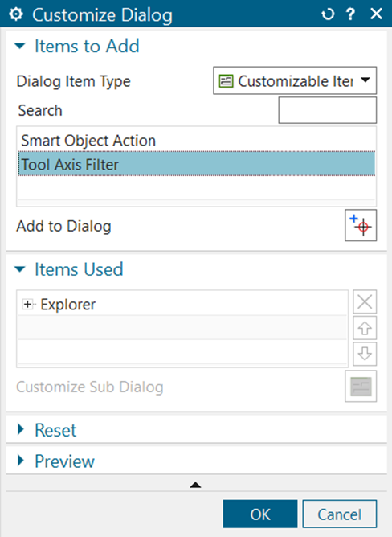Select Tool Axis Filter list item
The height and width of the screenshot is (537, 392).
tap(196, 164)
